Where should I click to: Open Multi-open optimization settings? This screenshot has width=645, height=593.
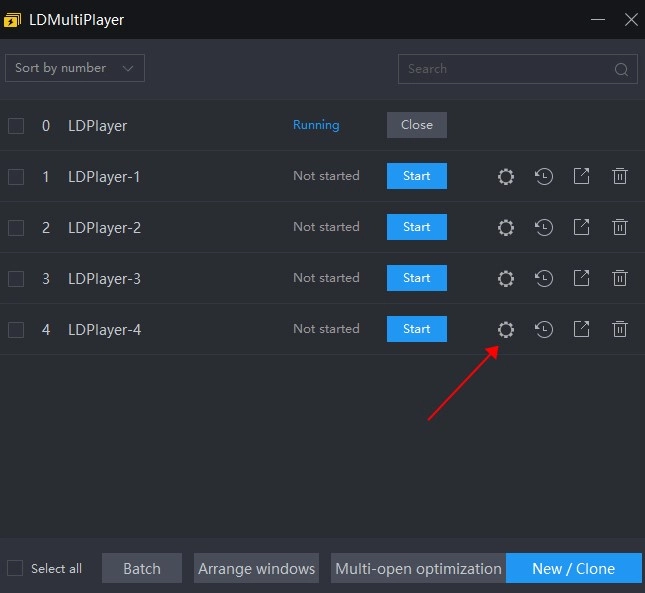point(418,568)
